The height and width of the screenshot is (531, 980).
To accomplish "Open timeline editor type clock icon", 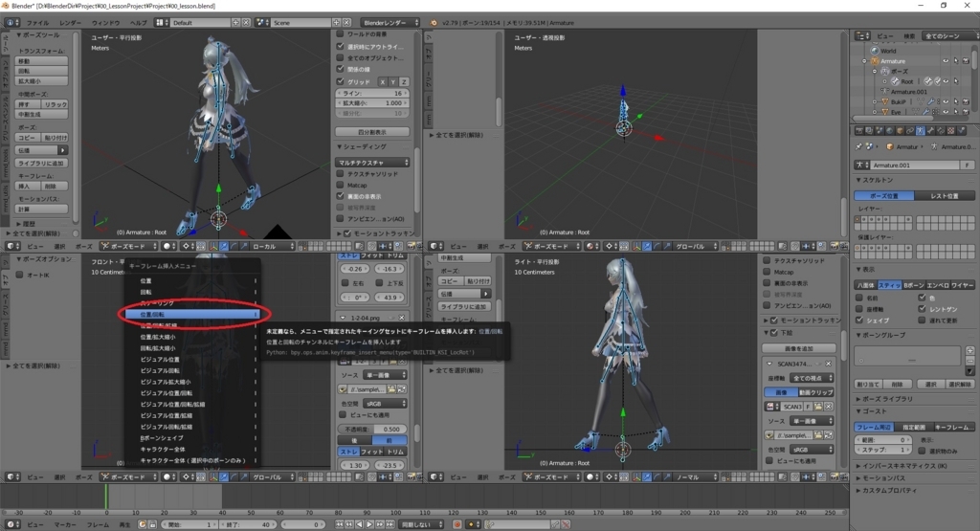I will pyautogui.click(x=11, y=524).
